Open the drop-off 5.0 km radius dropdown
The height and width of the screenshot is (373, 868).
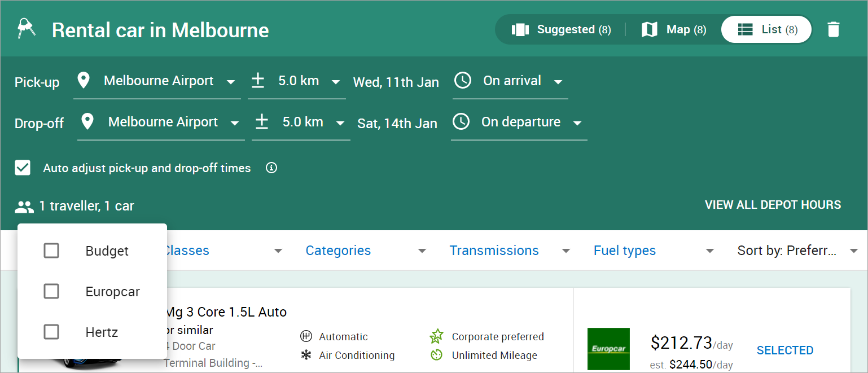pyautogui.click(x=301, y=122)
